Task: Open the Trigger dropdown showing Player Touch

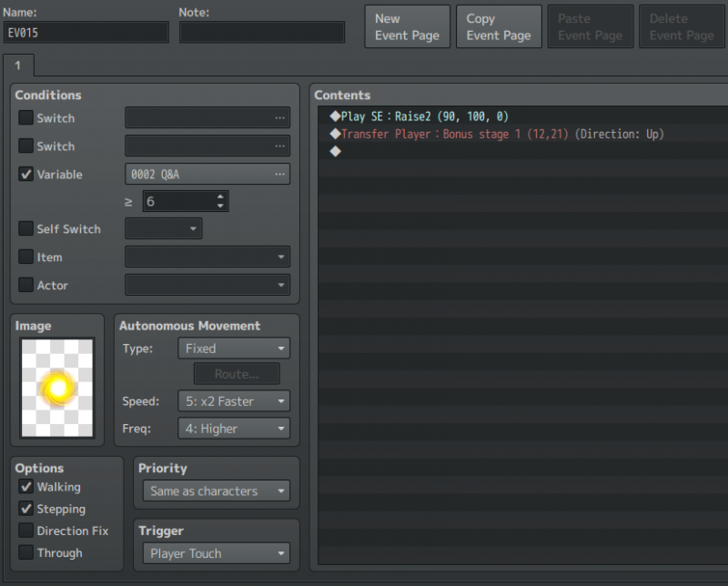Action: [x=217, y=553]
